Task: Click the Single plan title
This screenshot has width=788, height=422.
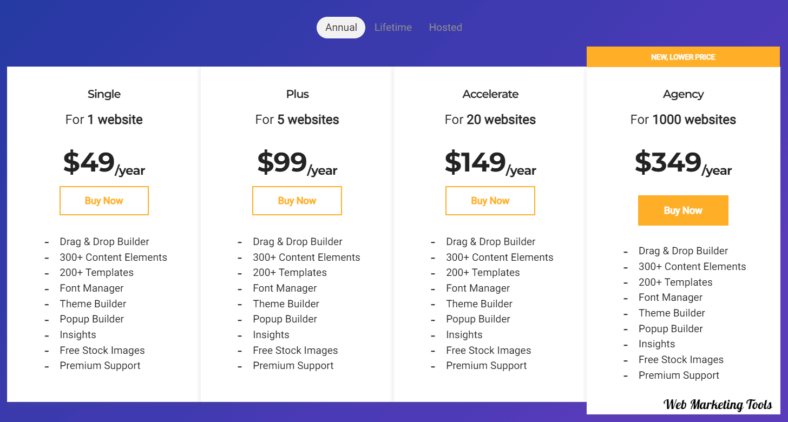Action: tap(104, 94)
